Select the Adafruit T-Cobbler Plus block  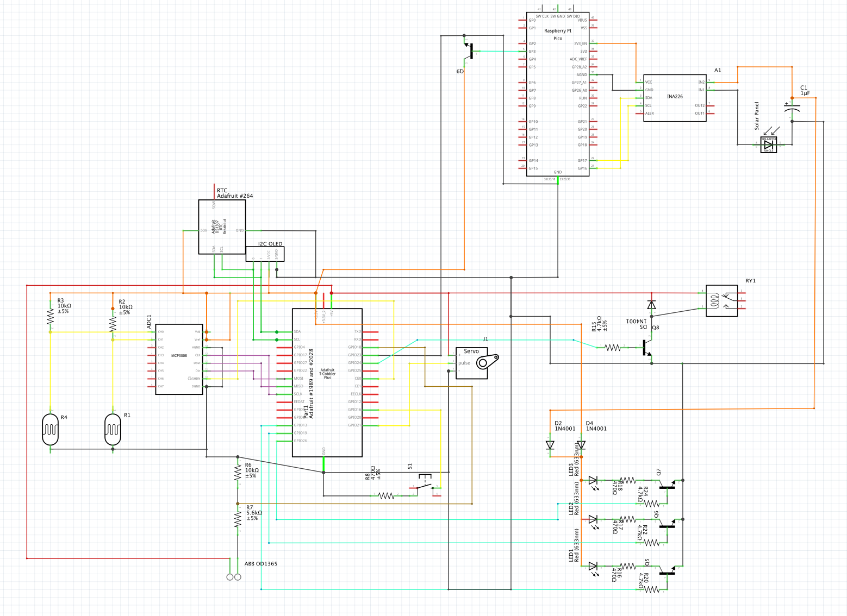point(327,382)
